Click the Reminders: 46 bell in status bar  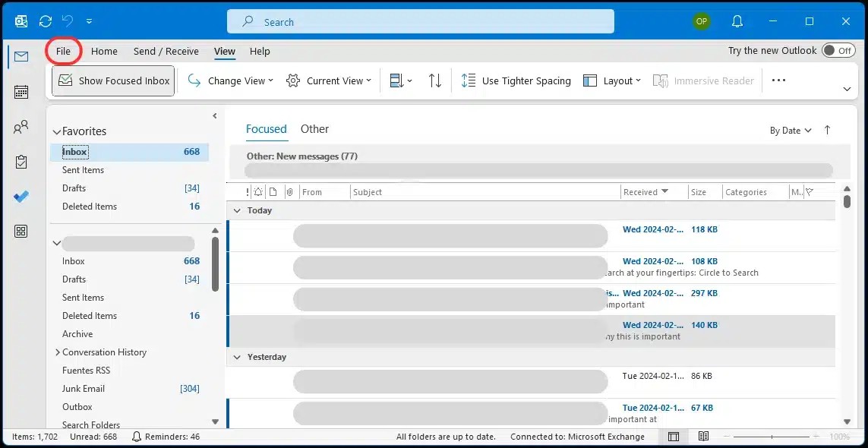coord(166,437)
